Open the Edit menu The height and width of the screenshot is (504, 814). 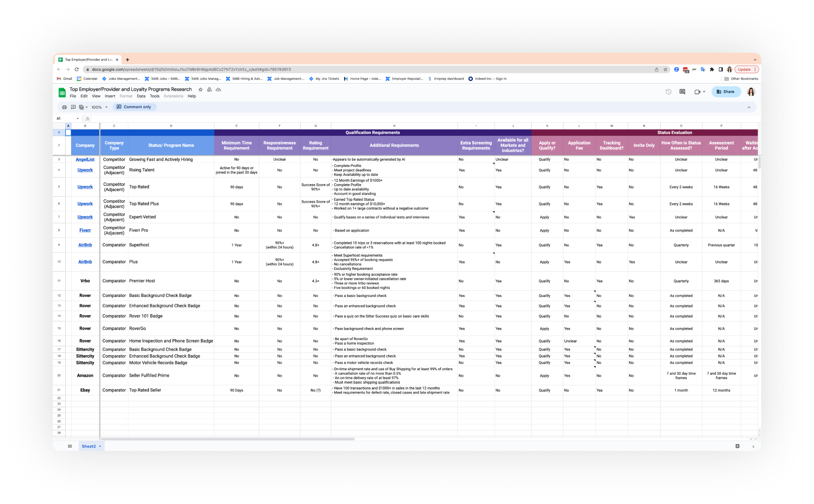click(84, 96)
